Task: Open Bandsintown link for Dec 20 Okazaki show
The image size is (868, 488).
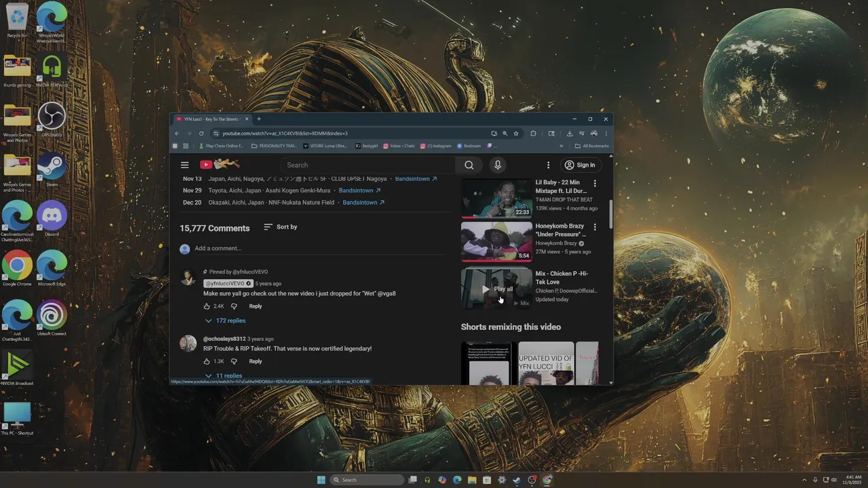Action: 363,203
